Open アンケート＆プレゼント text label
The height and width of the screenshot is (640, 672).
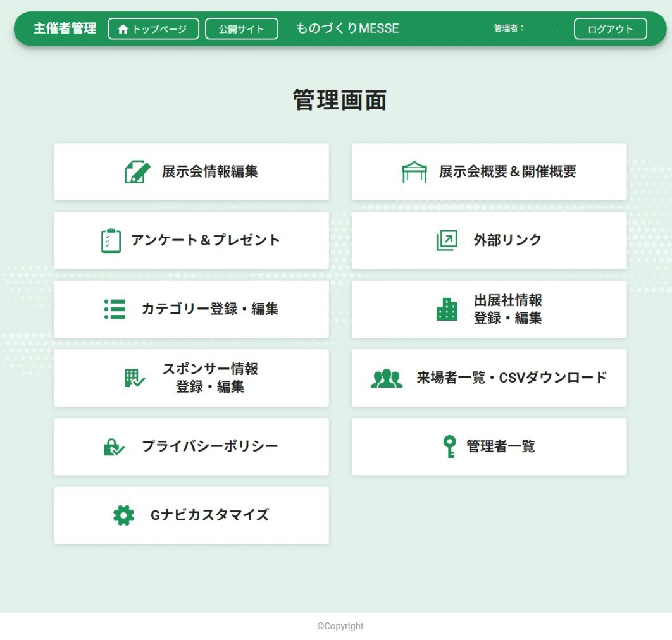click(205, 240)
